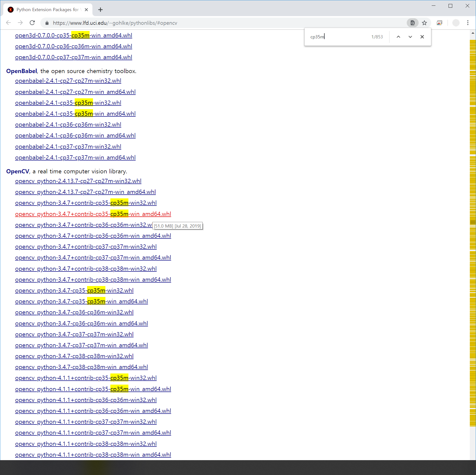
Task: Click the browser back arrow
Action: (8, 23)
